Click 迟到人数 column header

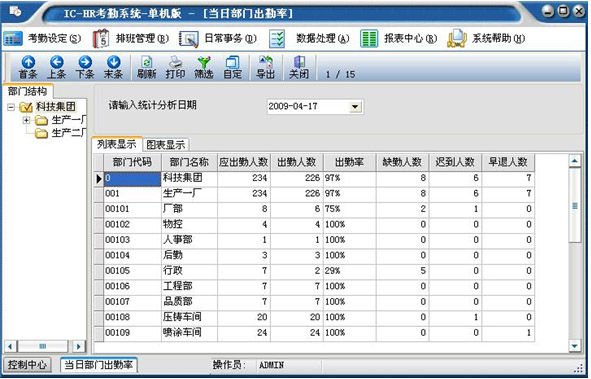point(455,162)
